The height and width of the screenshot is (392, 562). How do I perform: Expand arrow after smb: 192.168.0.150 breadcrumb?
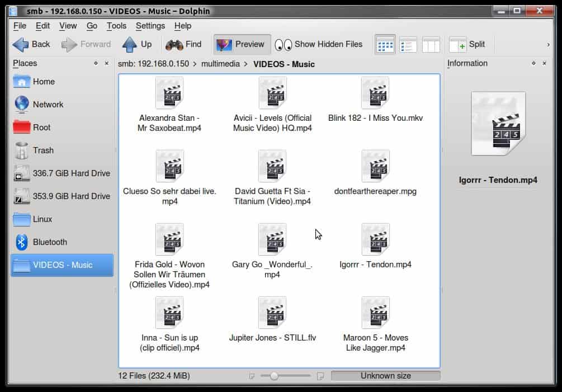[195, 64]
